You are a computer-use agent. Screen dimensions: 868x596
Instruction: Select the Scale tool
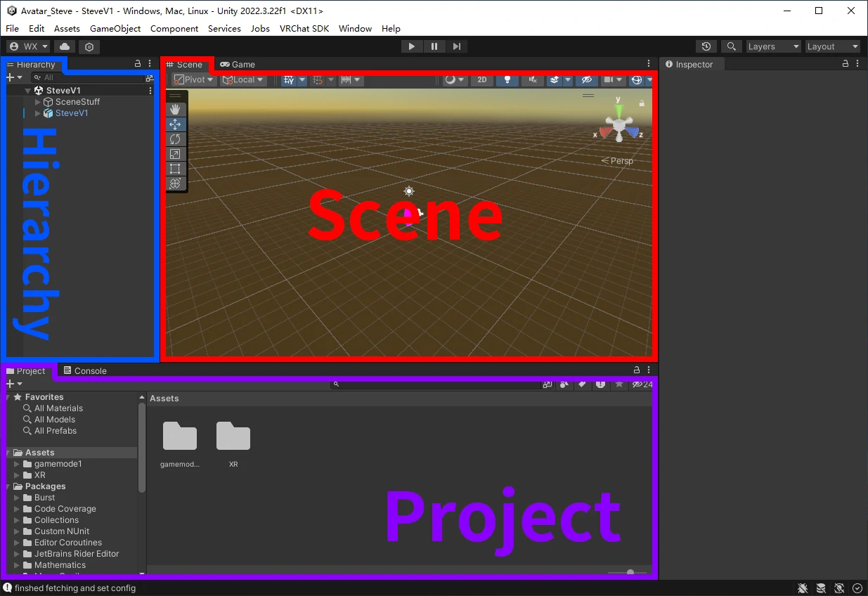pos(175,154)
